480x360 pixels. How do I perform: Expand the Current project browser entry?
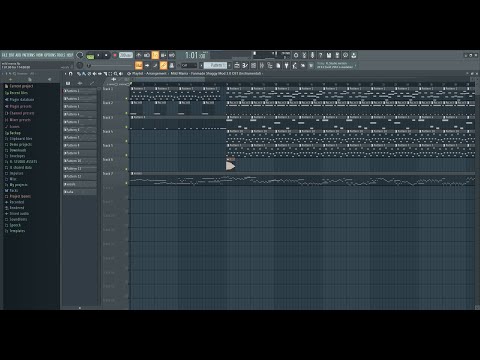coord(19,86)
